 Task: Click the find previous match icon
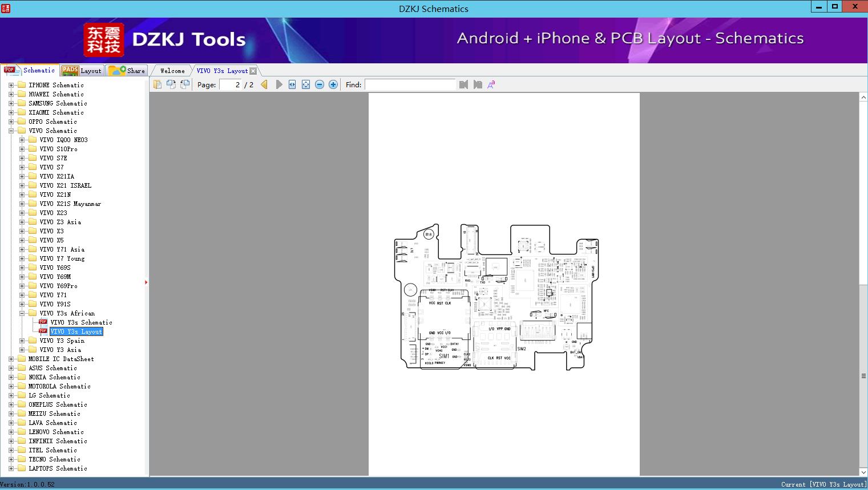463,84
